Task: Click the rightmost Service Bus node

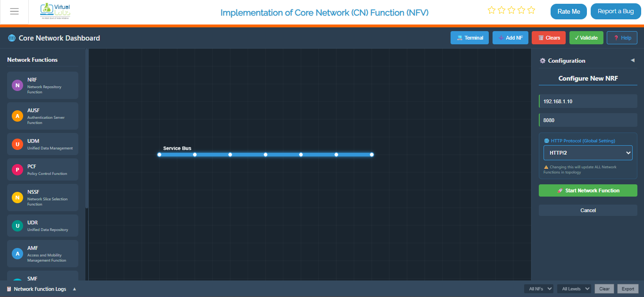Action: (372, 155)
